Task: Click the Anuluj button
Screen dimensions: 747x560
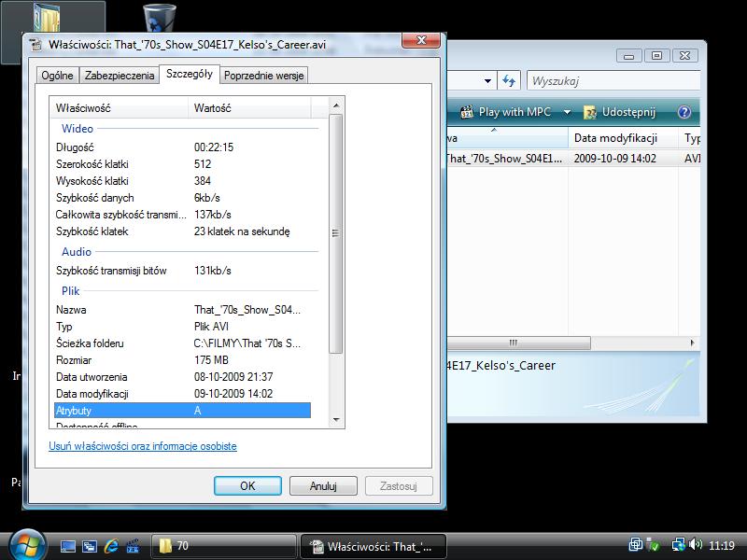Action: click(323, 485)
